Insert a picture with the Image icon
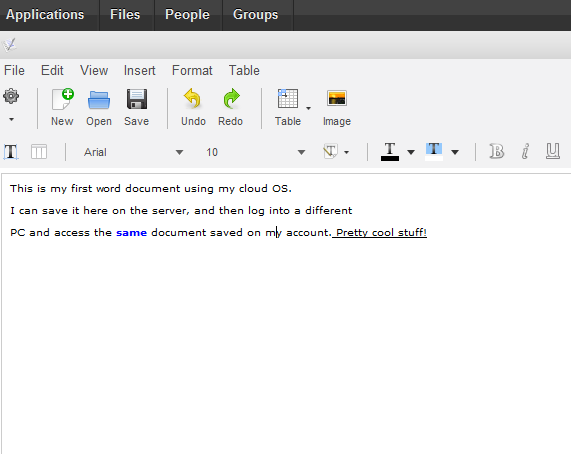This screenshot has height=454, width=571. pyautogui.click(x=337, y=98)
